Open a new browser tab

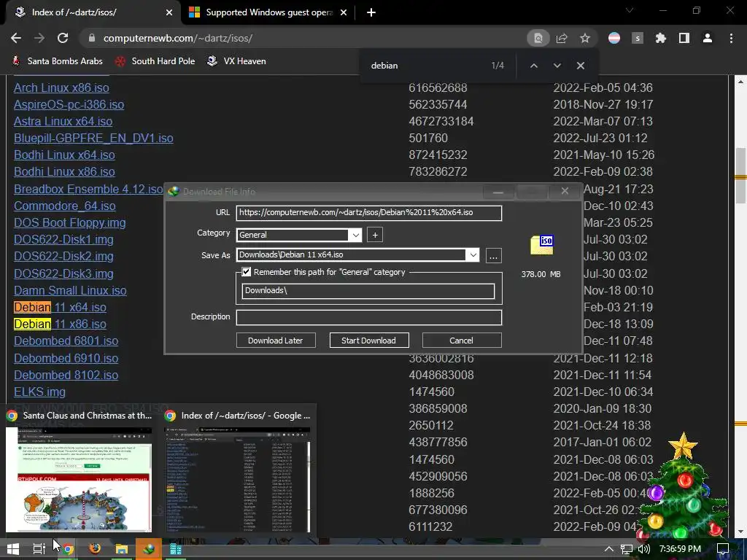[371, 12]
